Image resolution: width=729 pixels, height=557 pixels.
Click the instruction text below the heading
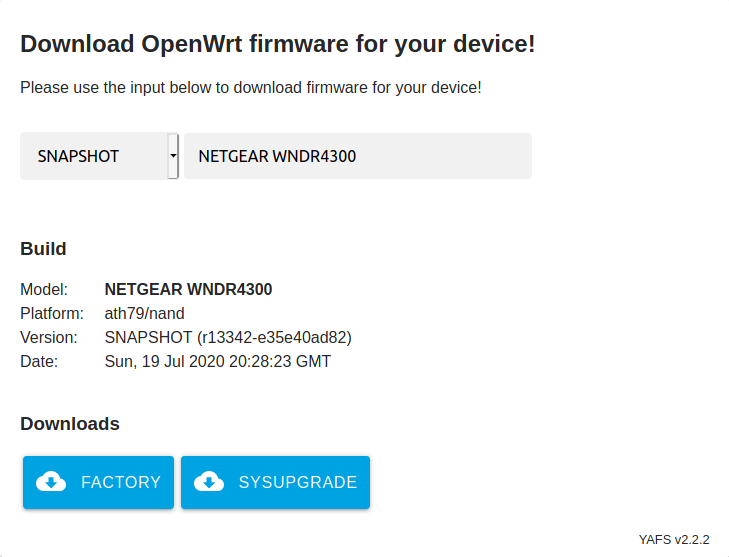pos(251,87)
